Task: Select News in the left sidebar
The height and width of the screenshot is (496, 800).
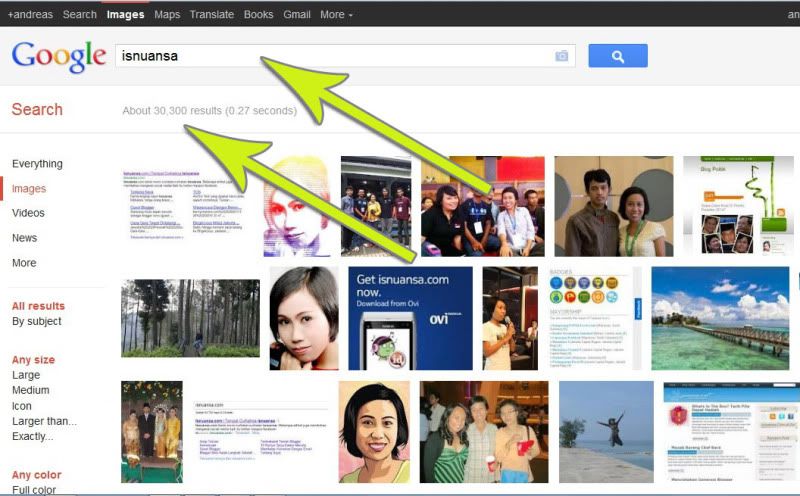Action: (x=24, y=238)
